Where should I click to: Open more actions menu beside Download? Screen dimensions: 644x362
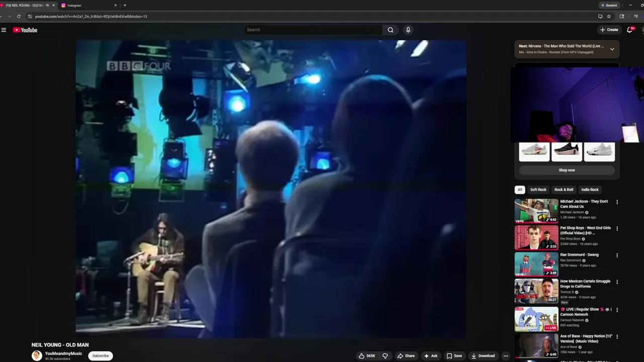(x=506, y=355)
